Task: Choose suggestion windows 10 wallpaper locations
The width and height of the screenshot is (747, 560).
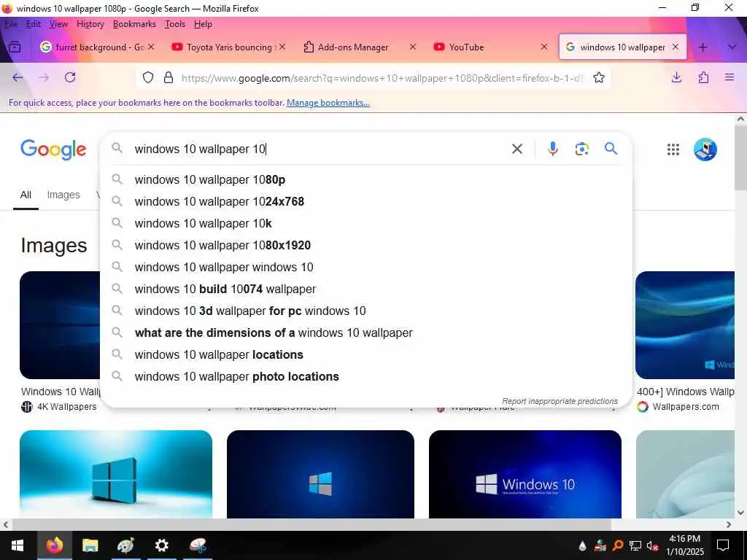Action: 366,355
